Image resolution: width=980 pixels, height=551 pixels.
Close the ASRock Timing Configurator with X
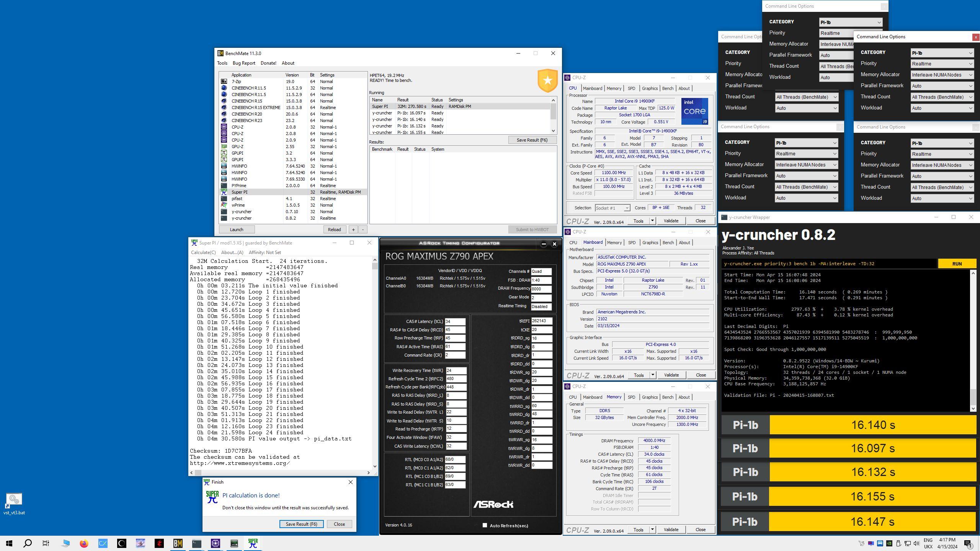click(554, 244)
